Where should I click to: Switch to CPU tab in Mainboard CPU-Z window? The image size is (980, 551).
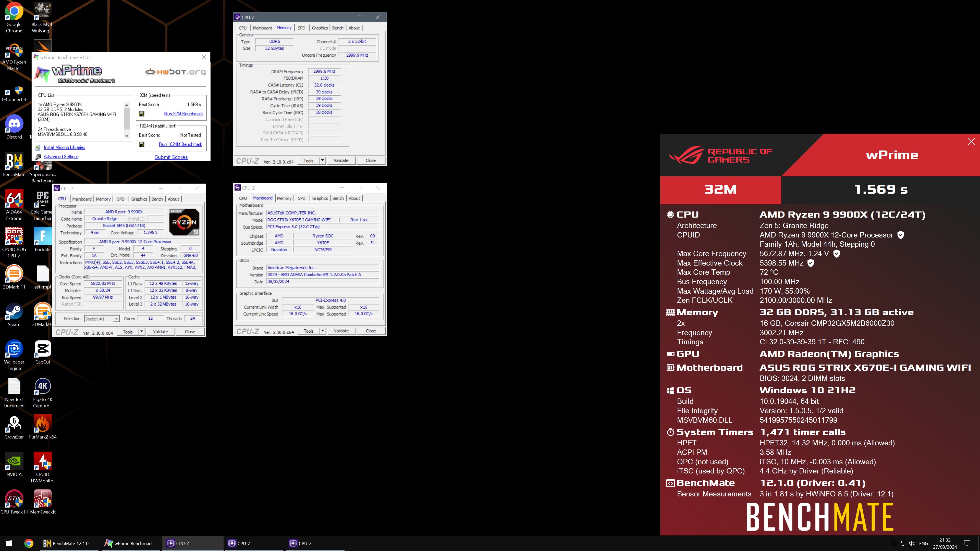[x=243, y=198]
